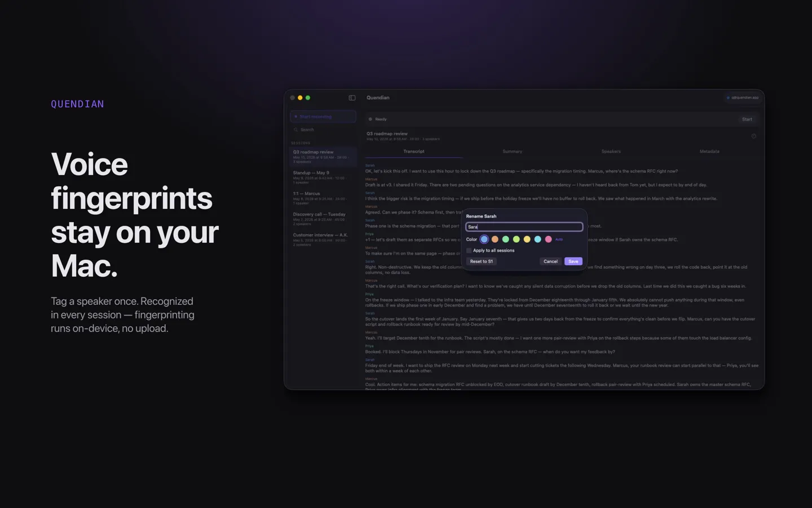812x508 pixels.
Task: Click the Priya label above "On the freeze window"
Action: tap(369, 294)
